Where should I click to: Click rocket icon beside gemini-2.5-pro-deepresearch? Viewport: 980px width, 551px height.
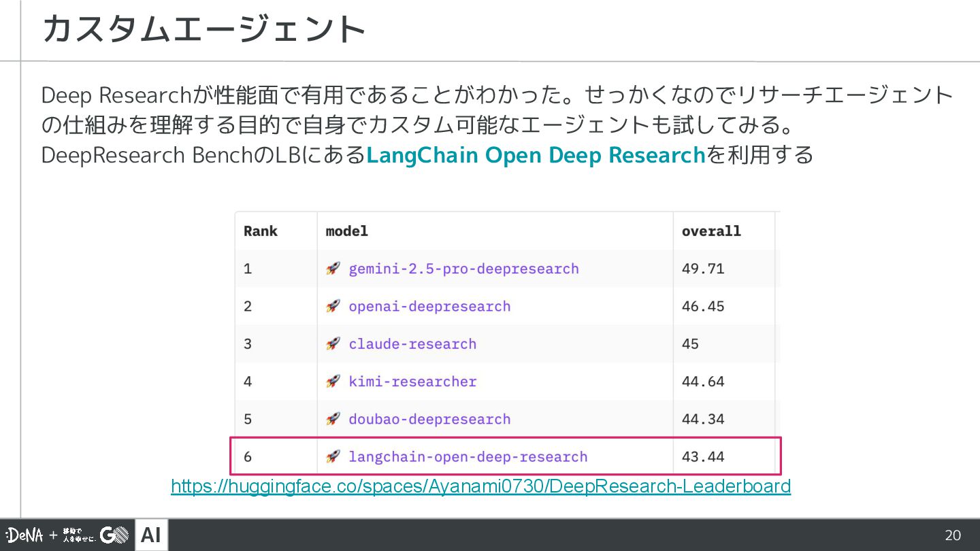333,269
